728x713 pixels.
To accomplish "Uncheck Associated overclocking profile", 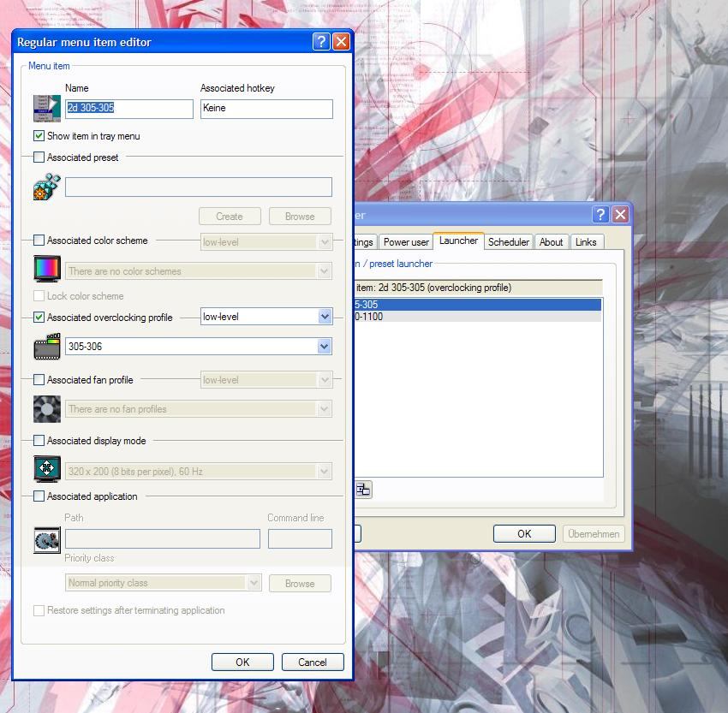I will point(39,318).
